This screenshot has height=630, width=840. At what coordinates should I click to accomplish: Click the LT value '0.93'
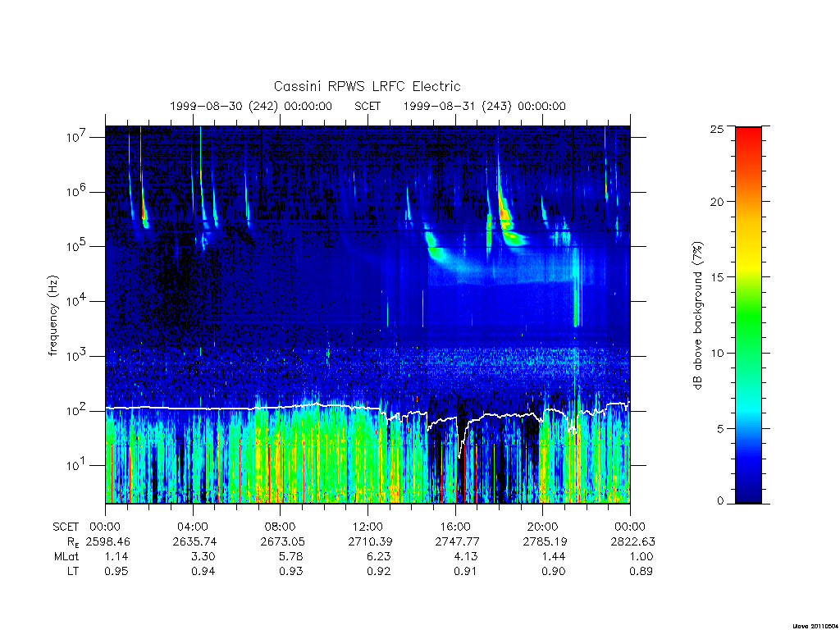pyautogui.click(x=291, y=572)
